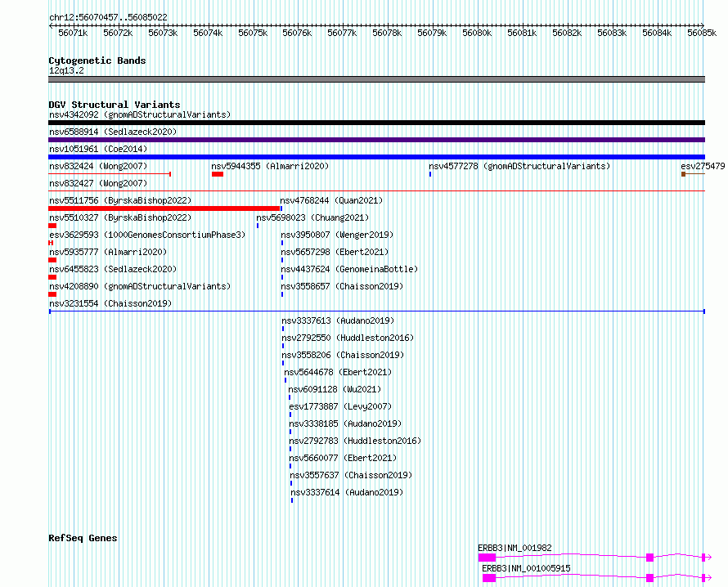Open nsv1051961 (Coe2014) variant label
The height and width of the screenshot is (587, 728).
click(x=98, y=149)
